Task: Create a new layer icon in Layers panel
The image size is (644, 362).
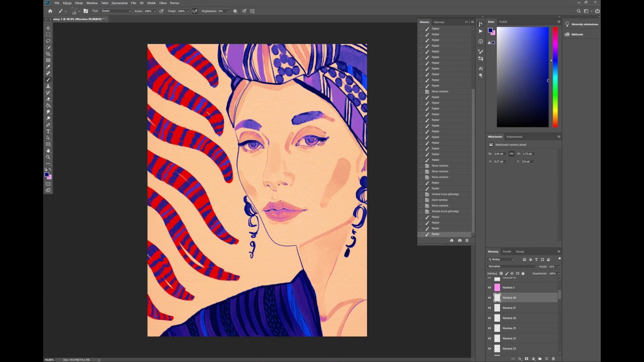Action: click(x=546, y=358)
